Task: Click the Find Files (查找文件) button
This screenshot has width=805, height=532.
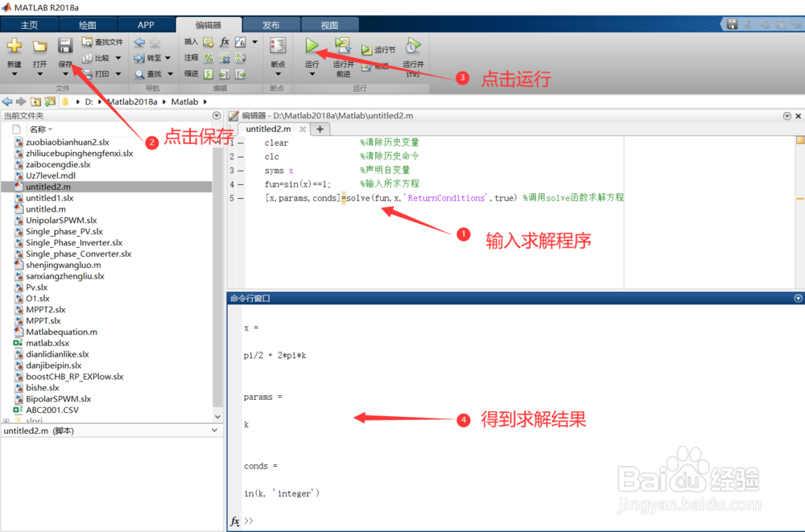Action: pyautogui.click(x=102, y=42)
